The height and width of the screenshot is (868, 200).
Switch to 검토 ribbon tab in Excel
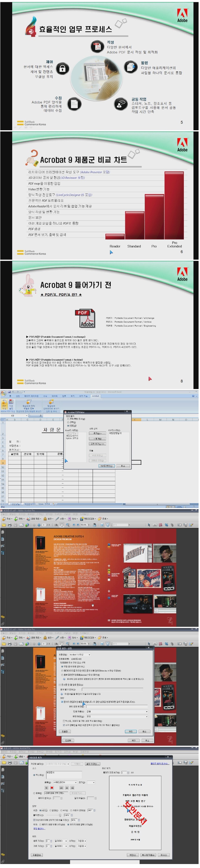pos(64,396)
